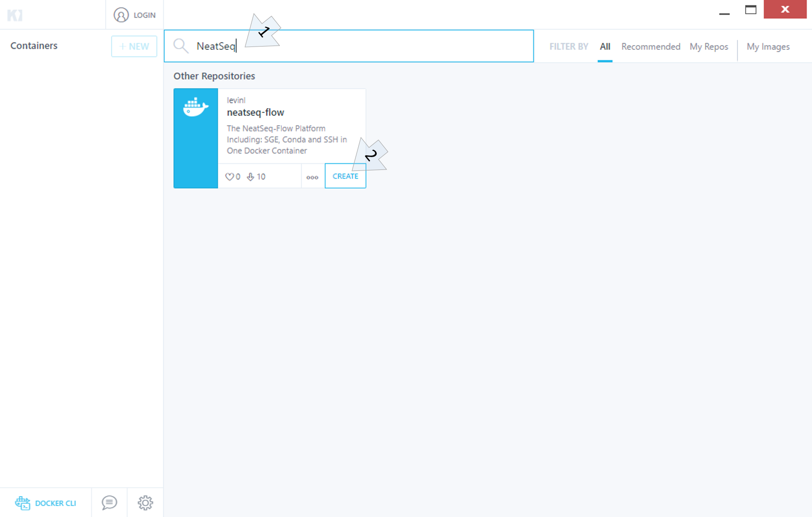812x517 pixels.
Task: Switch to the My Repos filter
Action: coord(709,47)
